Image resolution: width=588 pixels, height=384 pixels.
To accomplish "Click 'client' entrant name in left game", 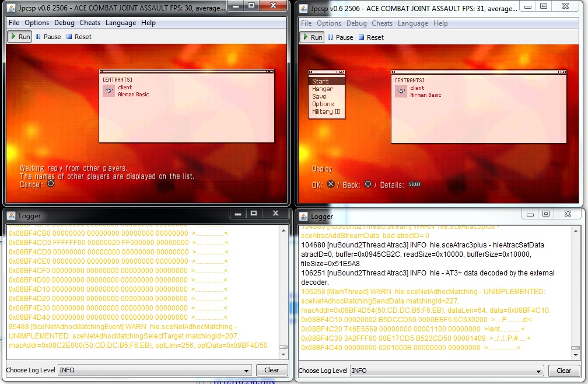I will [x=125, y=88].
